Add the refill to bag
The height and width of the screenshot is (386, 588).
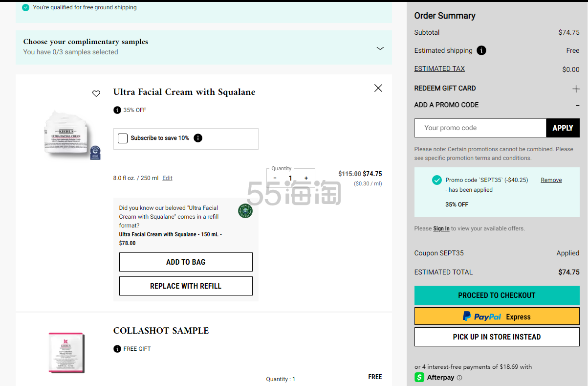186,262
